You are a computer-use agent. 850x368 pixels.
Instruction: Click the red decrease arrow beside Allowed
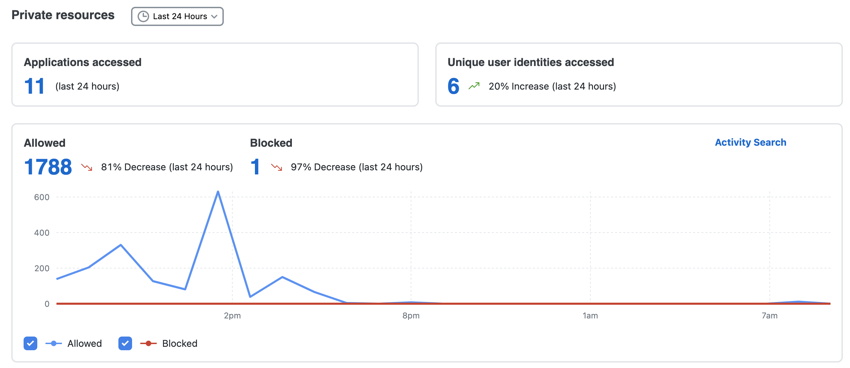(x=87, y=167)
